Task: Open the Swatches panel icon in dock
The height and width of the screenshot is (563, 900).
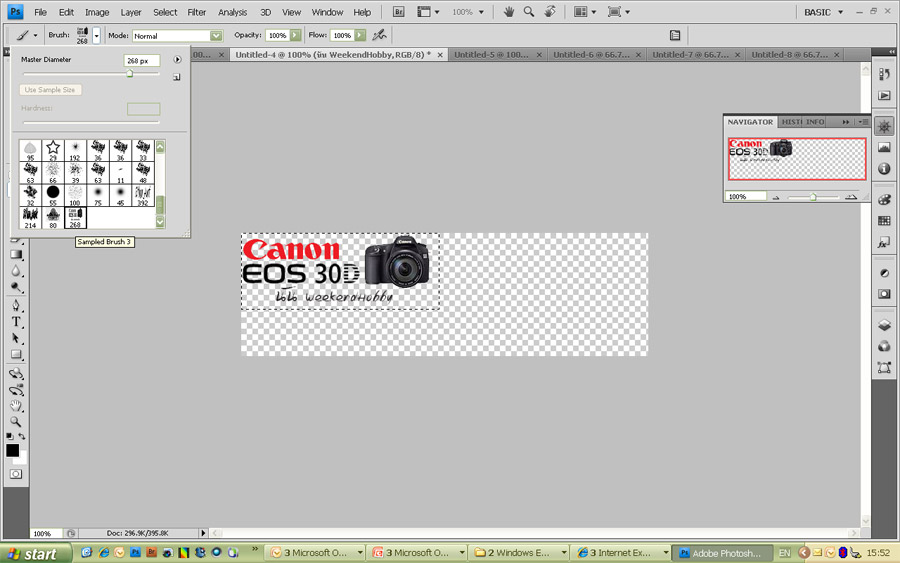Action: pyautogui.click(x=884, y=221)
